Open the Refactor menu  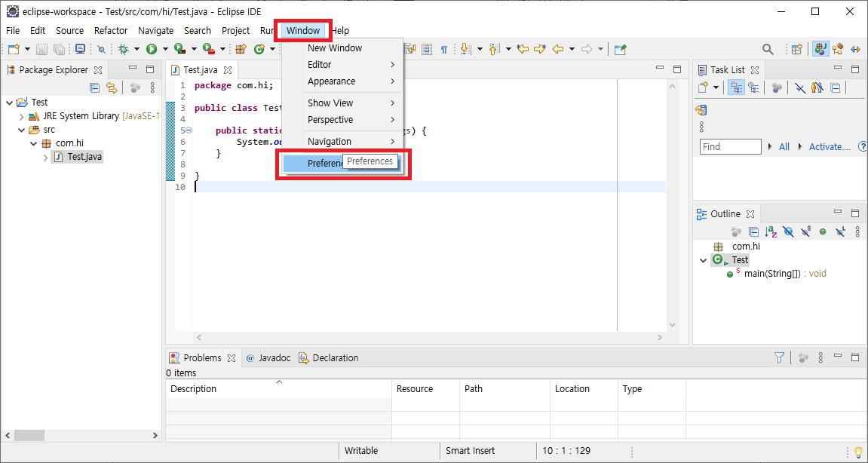point(111,30)
